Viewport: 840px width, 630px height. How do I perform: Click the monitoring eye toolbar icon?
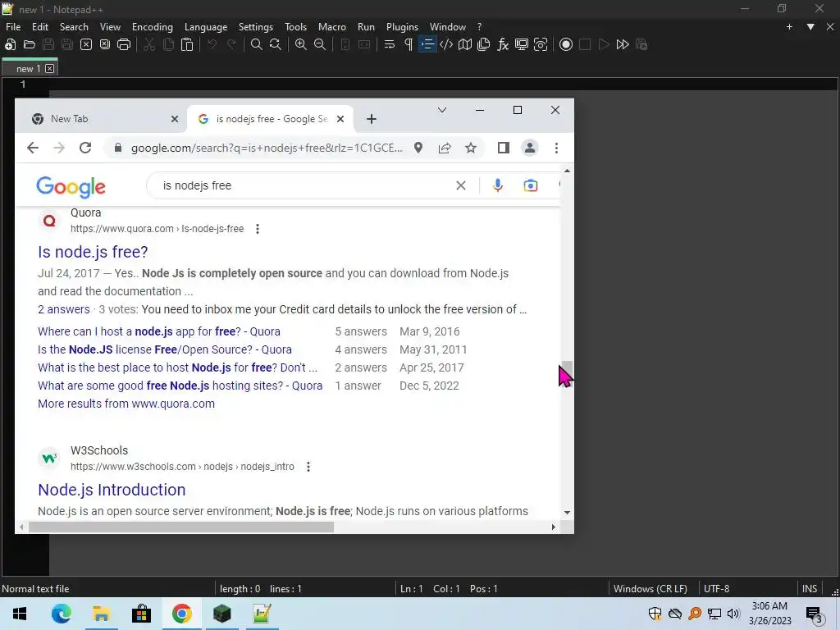click(x=541, y=44)
